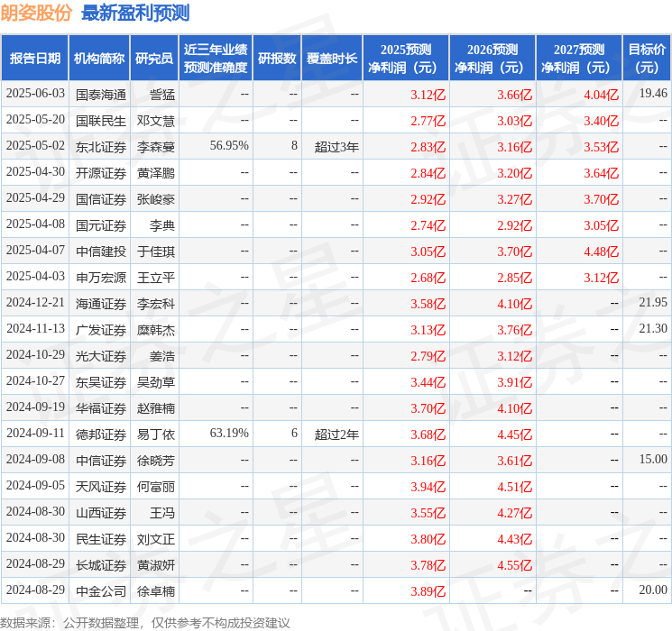Viewport: 672px width, 631px height.
Task: Select analyst 徐卓楠 in last row
Action: tap(156, 591)
